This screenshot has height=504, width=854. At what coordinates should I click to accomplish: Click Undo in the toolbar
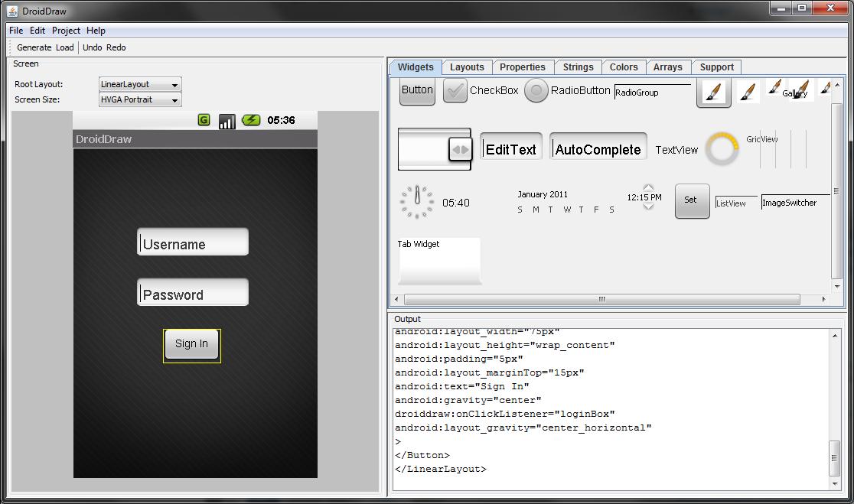point(92,47)
